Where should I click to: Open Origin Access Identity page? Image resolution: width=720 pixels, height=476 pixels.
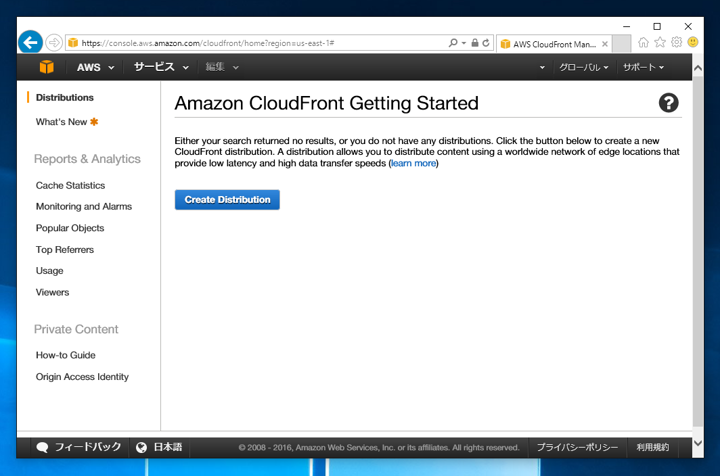click(x=82, y=377)
